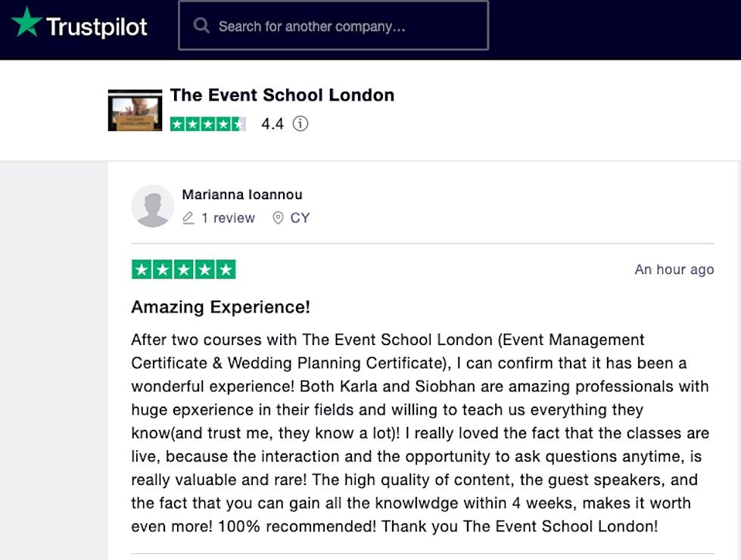Click the 'An hour ago' timestamp
The image size is (741, 560).
(674, 269)
